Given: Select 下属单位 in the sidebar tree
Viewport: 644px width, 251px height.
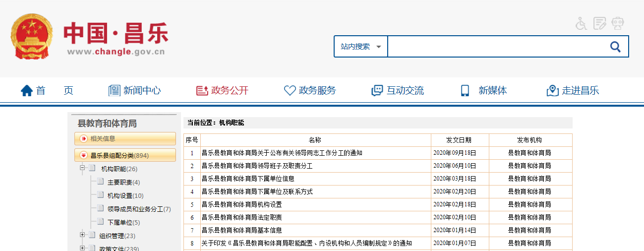Looking at the screenshot, I should click(x=123, y=223).
